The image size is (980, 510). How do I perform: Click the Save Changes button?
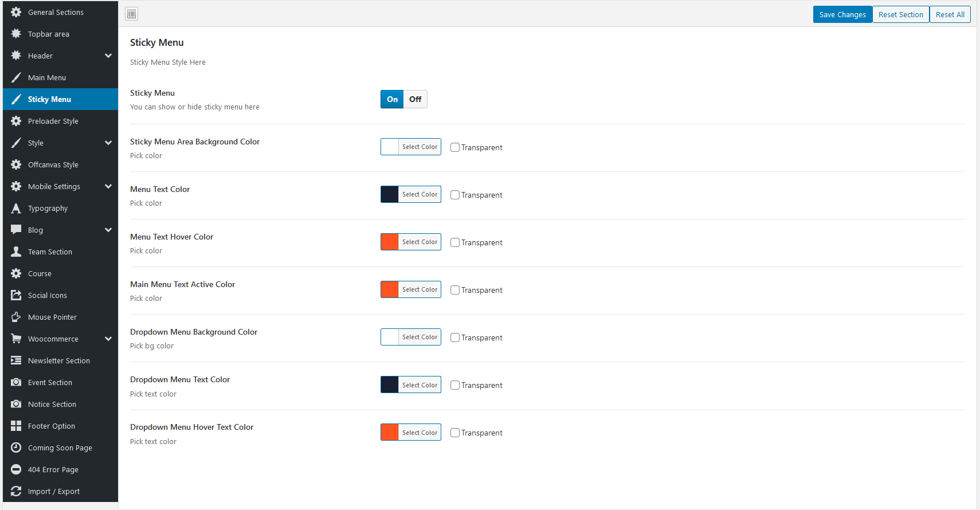(842, 14)
